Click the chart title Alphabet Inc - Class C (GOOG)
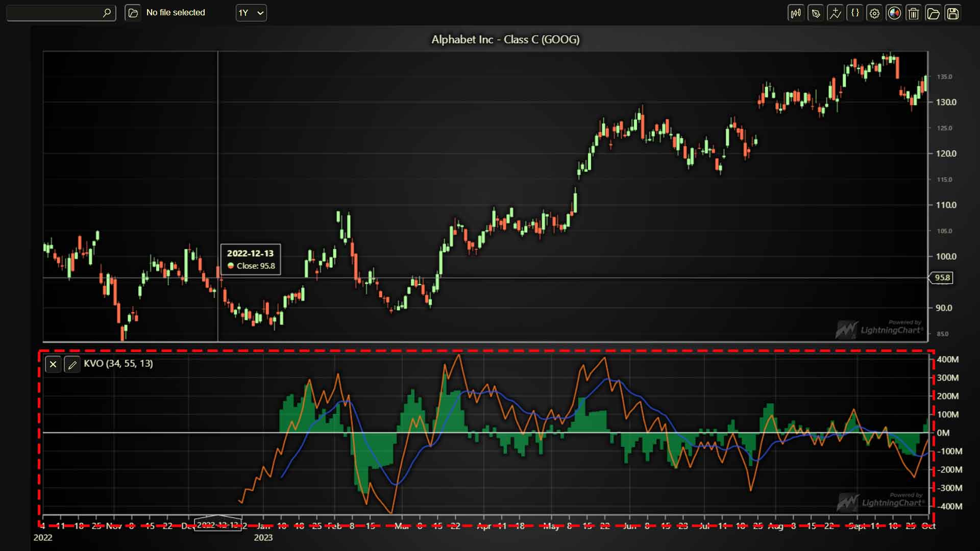Viewport: 980px width, 551px height. coord(505,39)
